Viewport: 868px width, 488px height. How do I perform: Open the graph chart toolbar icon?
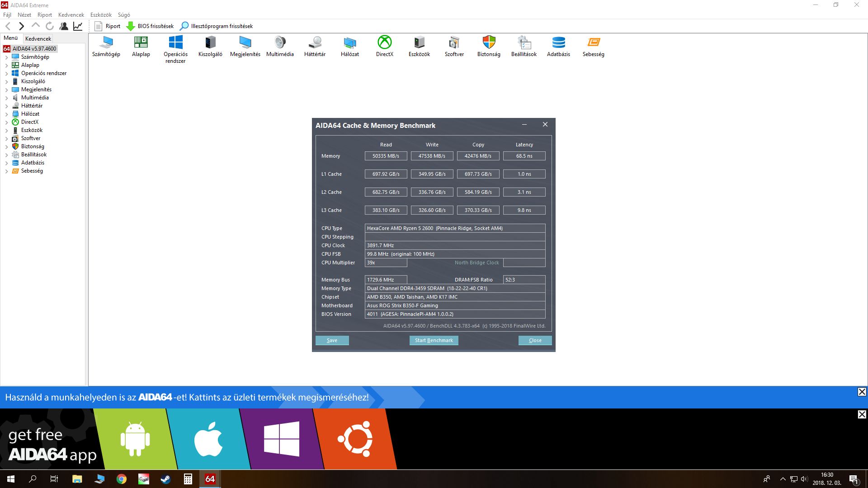tap(78, 26)
